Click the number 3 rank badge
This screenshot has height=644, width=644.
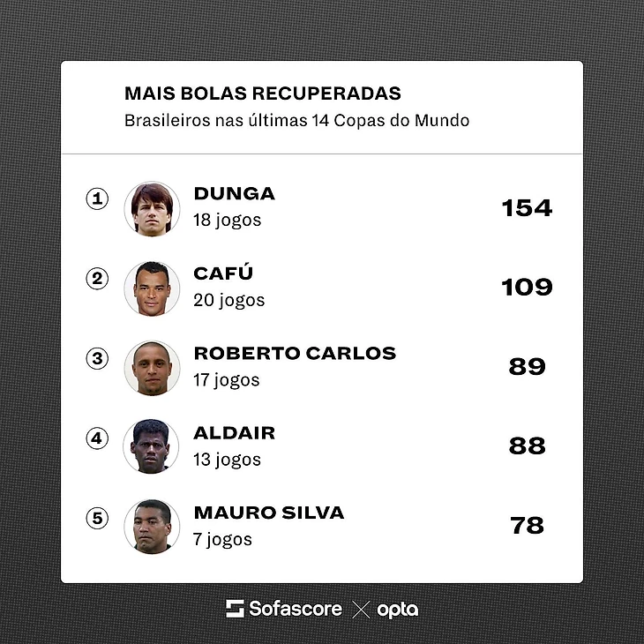coord(97,359)
